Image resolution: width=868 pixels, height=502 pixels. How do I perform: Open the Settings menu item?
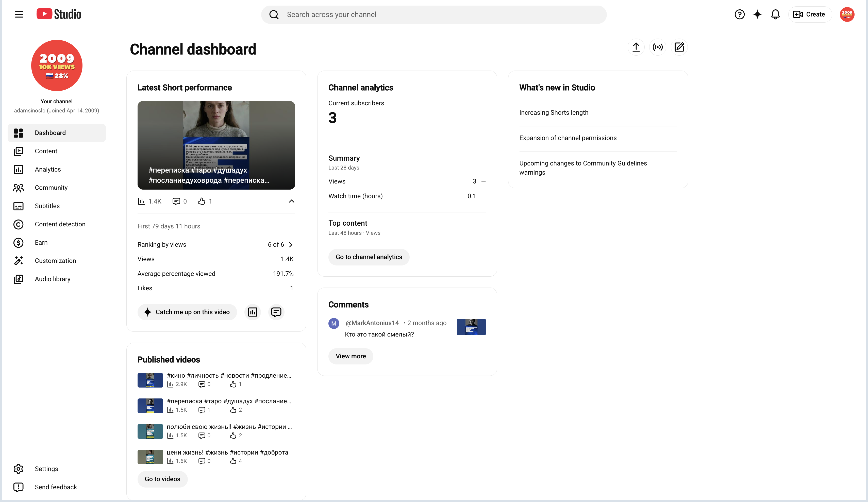[x=57, y=468]
